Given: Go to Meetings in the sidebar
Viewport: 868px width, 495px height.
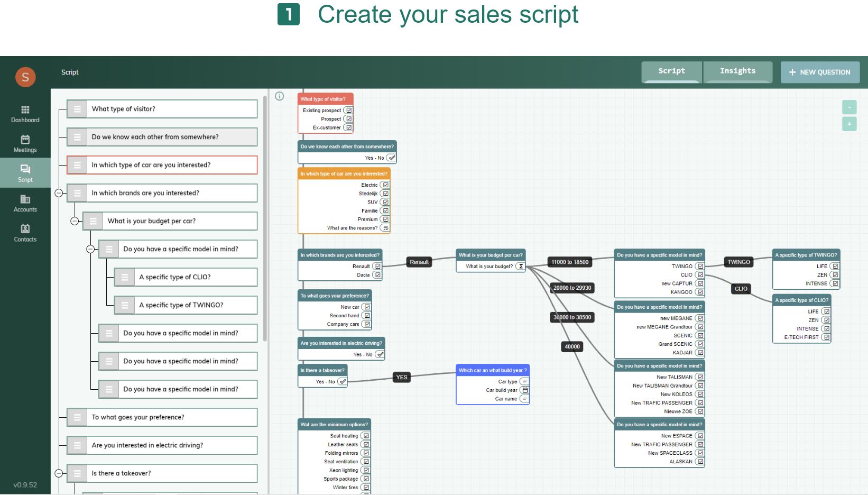Looking at the screenshot, I should tap(25, 143).
